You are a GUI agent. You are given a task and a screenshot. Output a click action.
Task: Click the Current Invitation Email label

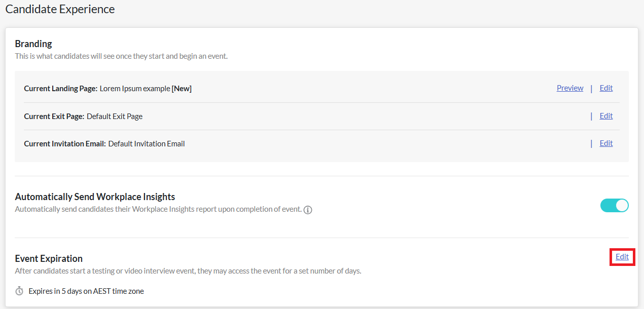(x=65, y=144)
